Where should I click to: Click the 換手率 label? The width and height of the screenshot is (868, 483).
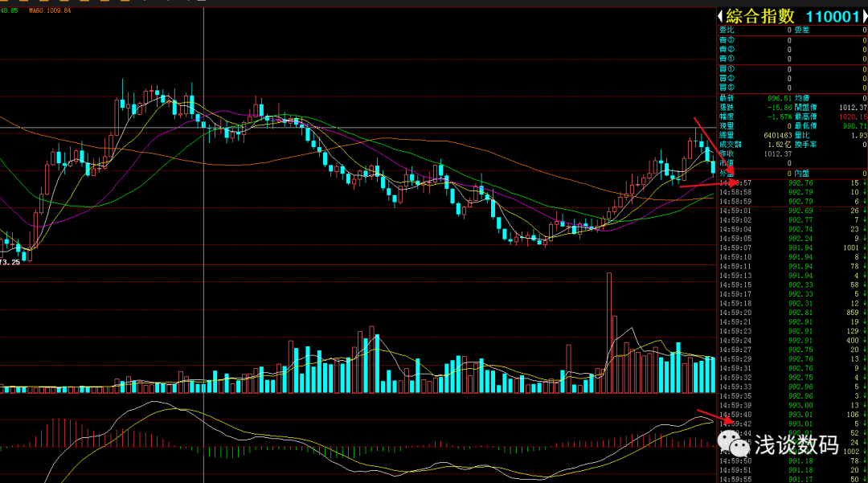[x=805, y=145]
